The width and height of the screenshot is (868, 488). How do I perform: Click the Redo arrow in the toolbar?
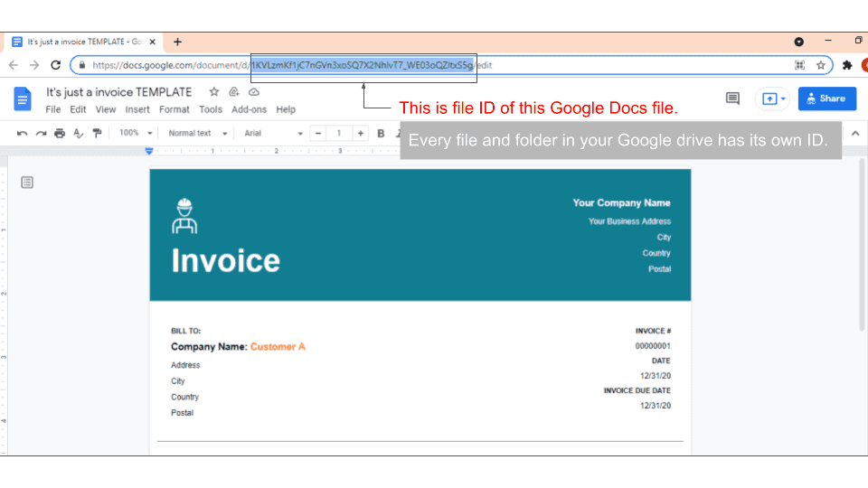41,134
